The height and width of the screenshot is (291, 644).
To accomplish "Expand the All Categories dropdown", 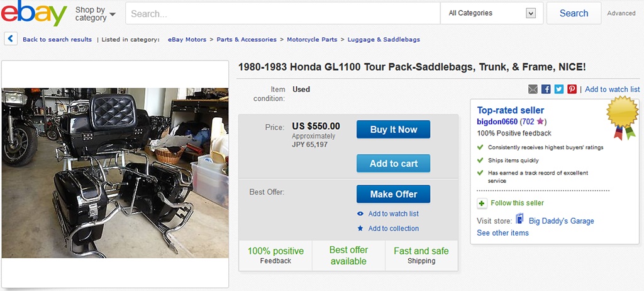I will click(x=491, y=13).
